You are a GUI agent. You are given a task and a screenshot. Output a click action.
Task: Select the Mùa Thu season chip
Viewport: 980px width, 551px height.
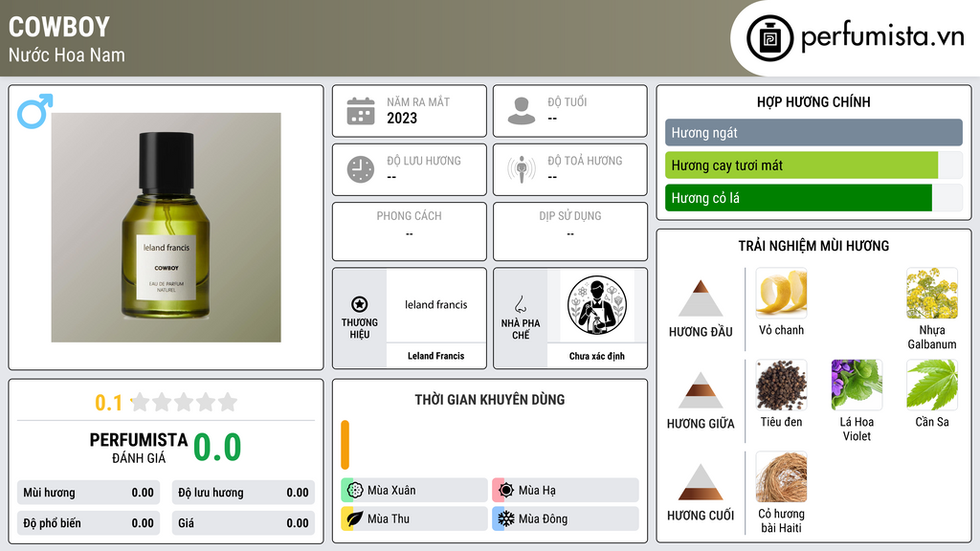(x=414, y=518)
